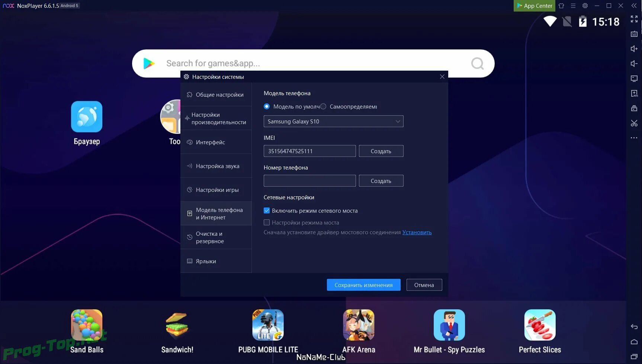642x364 pixels.
Task: Increase volume using right toolbar icon
Action: coord(634,49)
